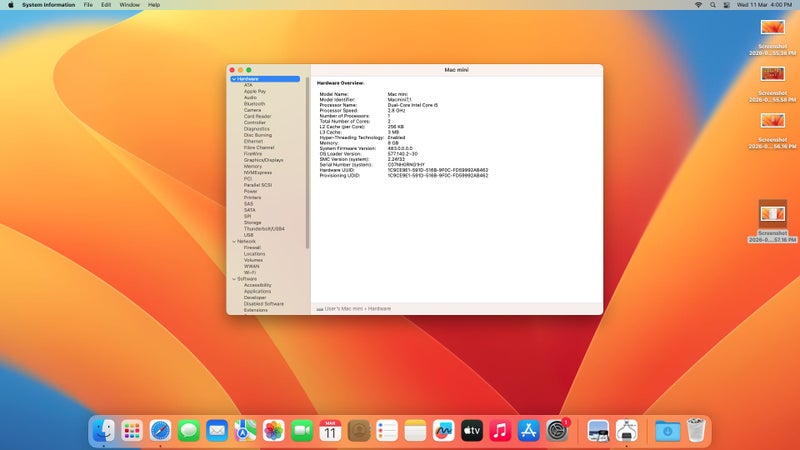Screen dimensions: 800x450
Task: Select desktop screenshot taken at 55.58 PM
Action: [x=772, y=84]
